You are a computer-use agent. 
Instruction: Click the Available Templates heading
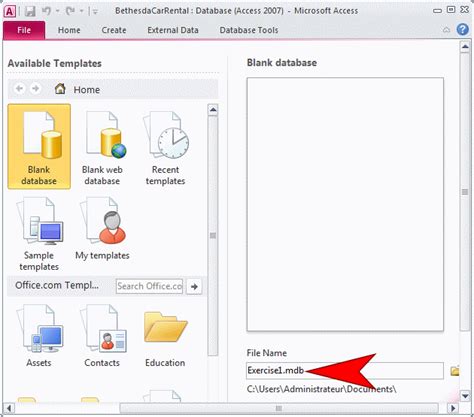coord(55,63)
